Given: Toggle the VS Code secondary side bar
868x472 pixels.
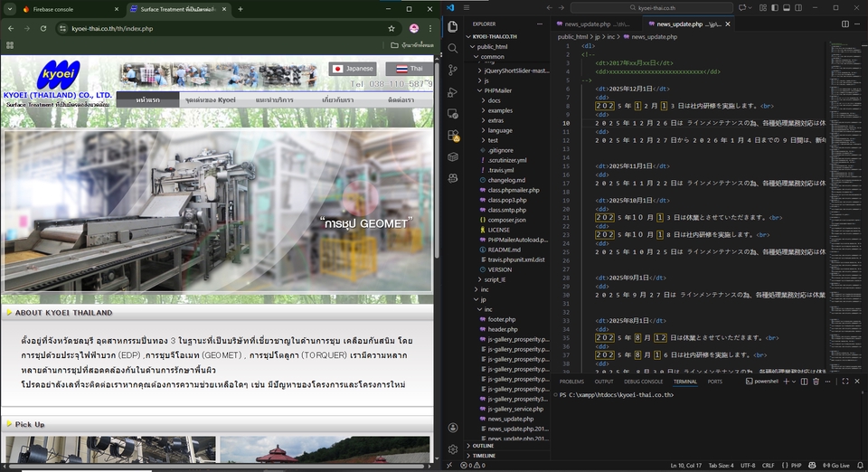Looking at the screenshot, I should click(798, 8).
